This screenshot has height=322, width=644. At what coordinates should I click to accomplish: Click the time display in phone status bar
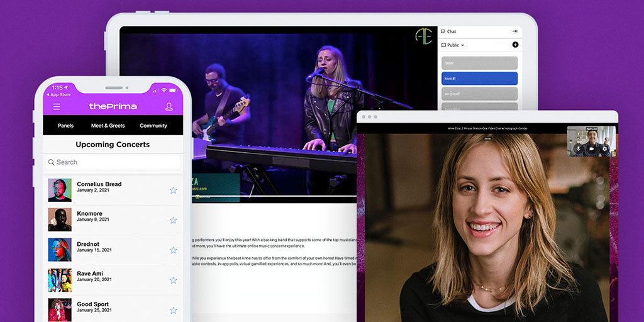[57, 88]
